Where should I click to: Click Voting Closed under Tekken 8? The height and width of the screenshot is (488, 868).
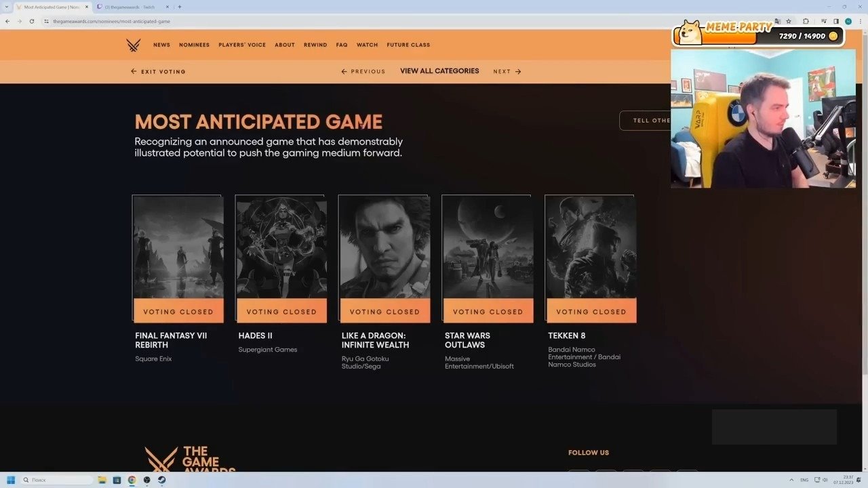(591, 311)
